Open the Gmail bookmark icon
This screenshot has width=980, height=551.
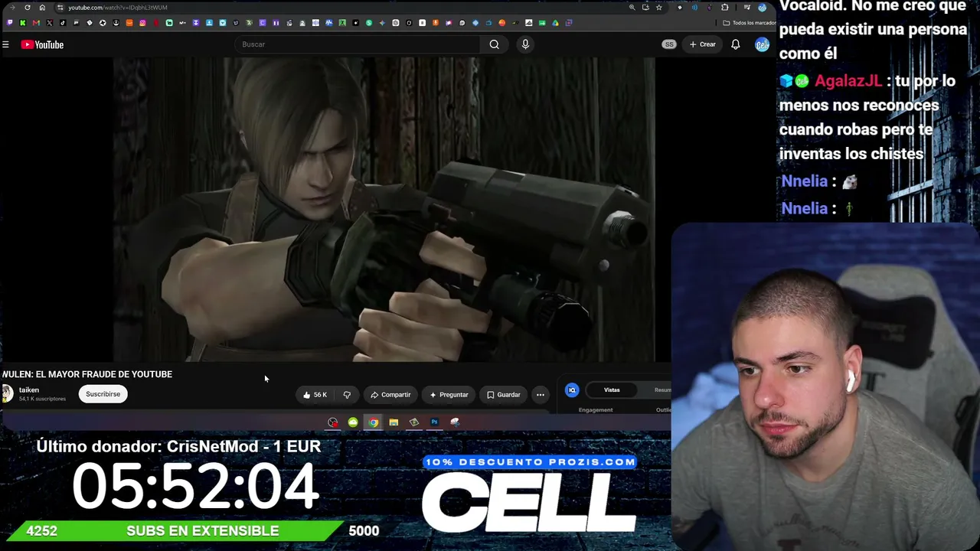[x=36, y=23]
